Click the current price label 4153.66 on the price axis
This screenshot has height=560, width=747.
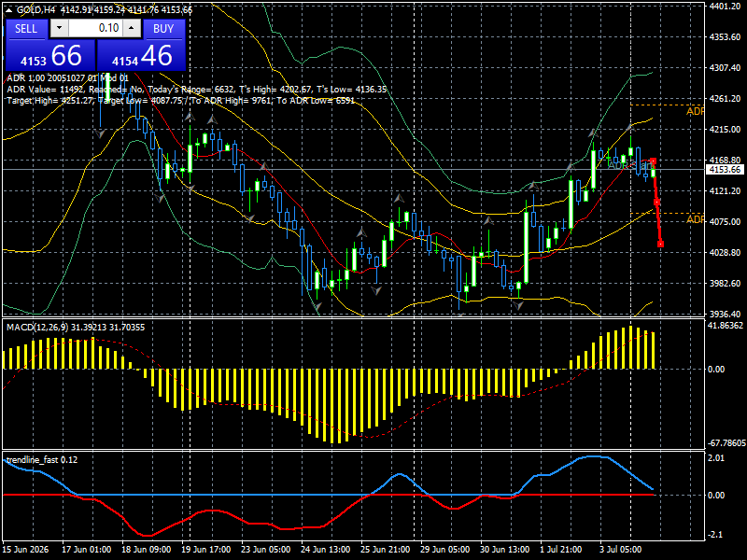(725, 170)
